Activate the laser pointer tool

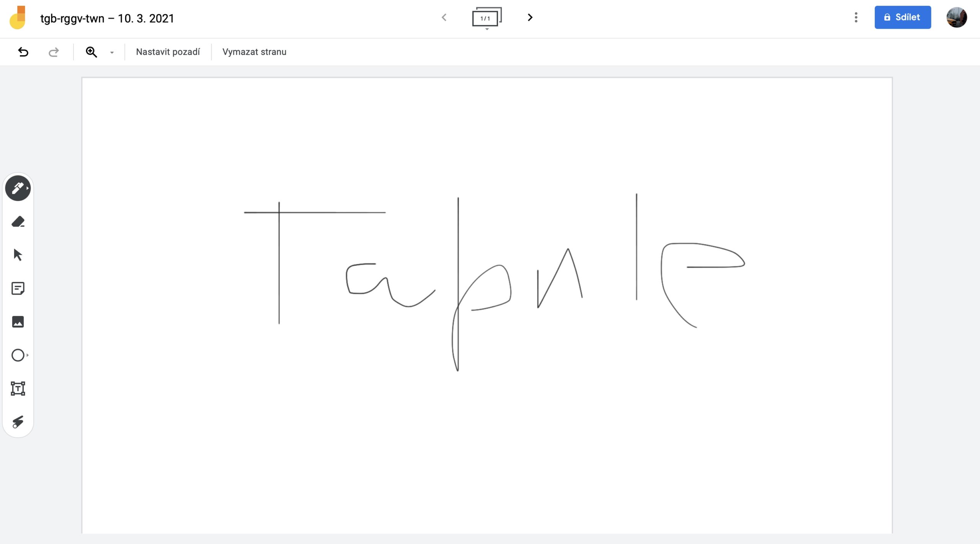point(18,422)
